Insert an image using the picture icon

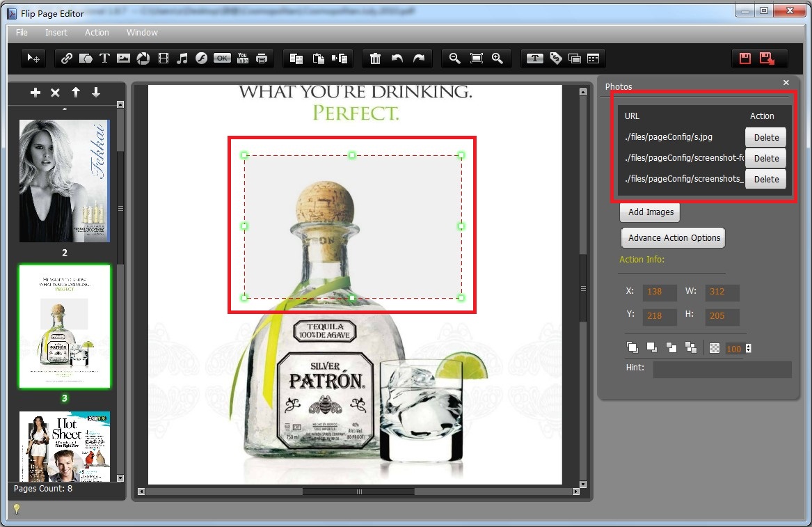123,58
